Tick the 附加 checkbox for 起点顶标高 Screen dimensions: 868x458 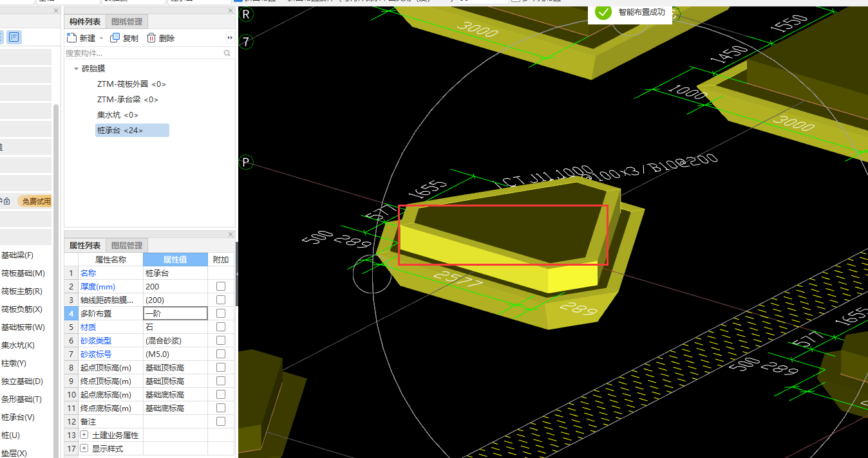pos(221,367)
